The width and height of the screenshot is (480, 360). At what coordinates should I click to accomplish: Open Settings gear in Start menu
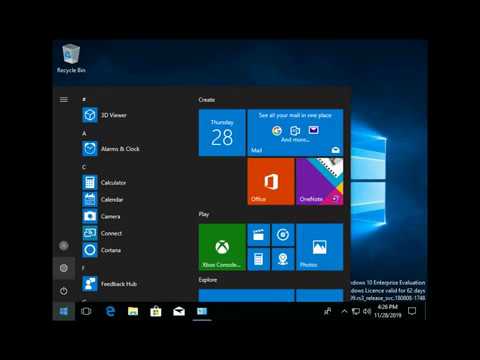[64, 268]
